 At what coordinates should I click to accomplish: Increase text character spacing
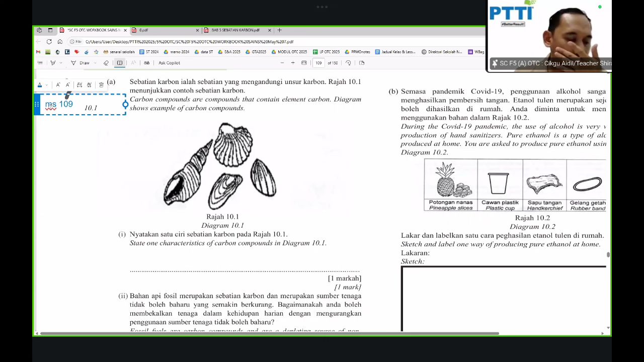coord(79,85)
